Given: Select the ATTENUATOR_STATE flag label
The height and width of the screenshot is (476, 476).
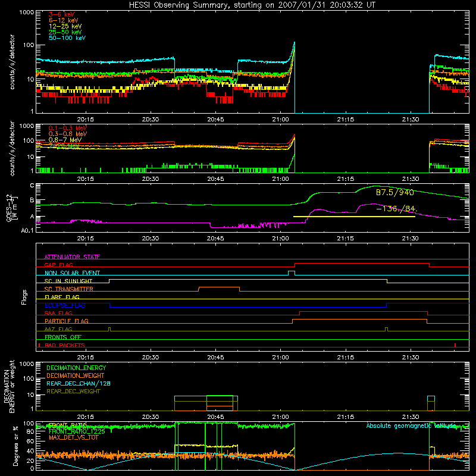Looking at the screenshot, I should pyautogui.click(x=72, y=257).
